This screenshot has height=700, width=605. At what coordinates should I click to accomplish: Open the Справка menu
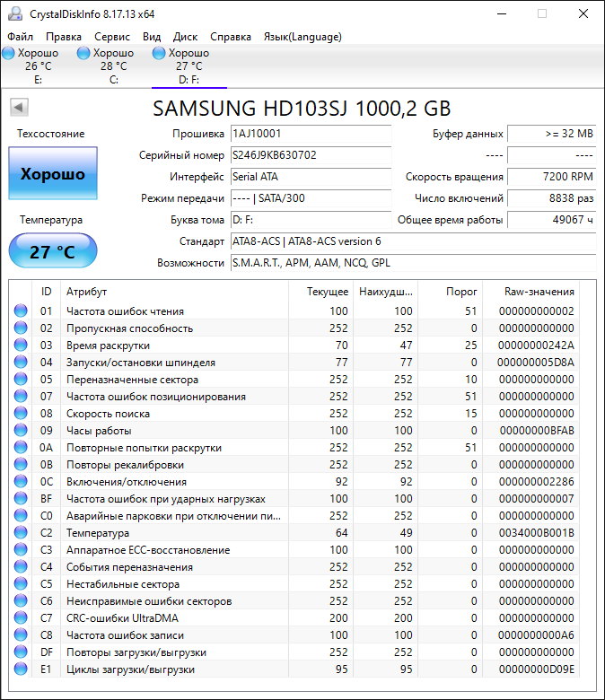tap(231, 37)
